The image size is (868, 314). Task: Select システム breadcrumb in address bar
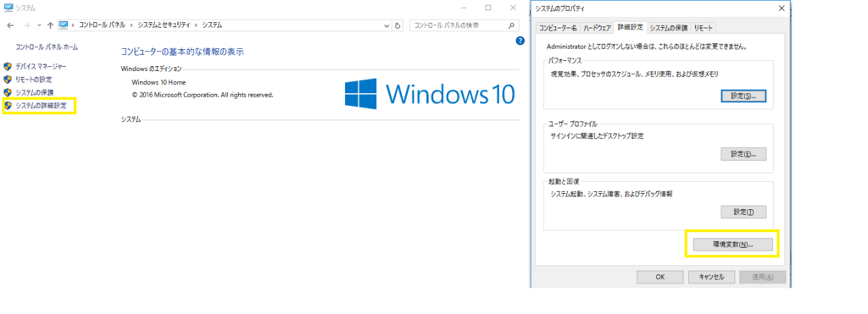click(212, 25)
